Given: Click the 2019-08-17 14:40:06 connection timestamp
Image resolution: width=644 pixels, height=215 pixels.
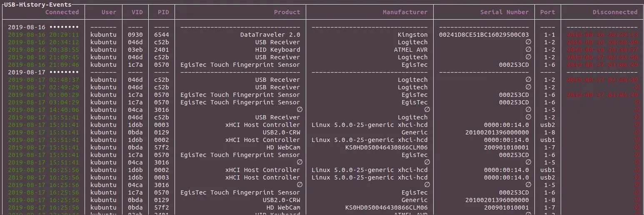Looking at the screenshot, I should pos(43,110).
